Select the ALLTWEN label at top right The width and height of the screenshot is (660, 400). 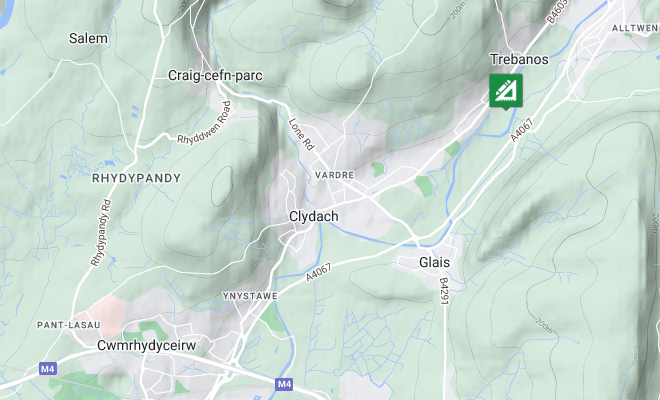click(x=635, y=28)
